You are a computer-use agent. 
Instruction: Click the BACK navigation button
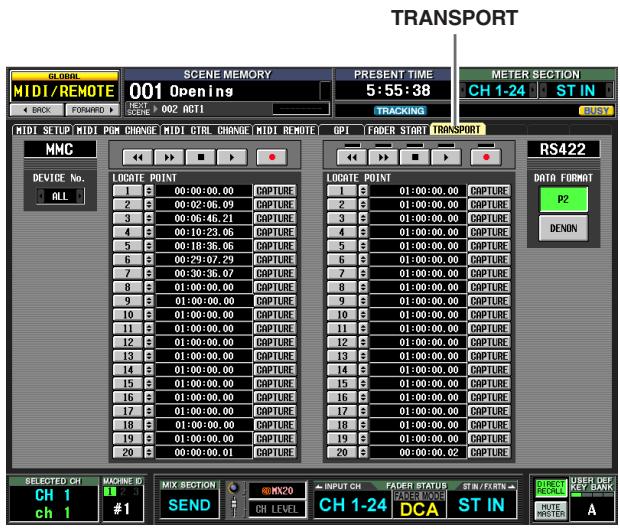coord(37,110)
